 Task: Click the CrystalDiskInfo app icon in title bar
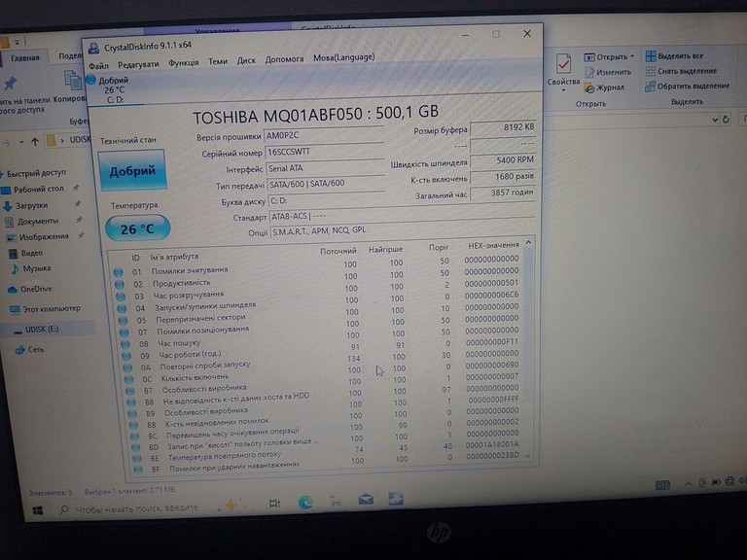click(x=93, y=48)
